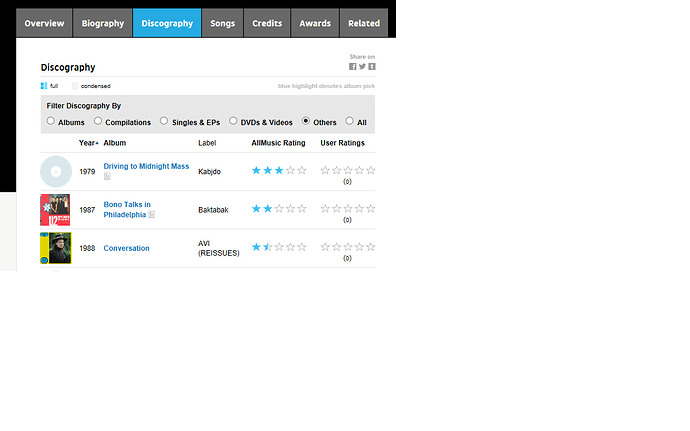The image size is (690, 431).
Task: Rate Conversation user stars
Action: [x=348, y=247]
